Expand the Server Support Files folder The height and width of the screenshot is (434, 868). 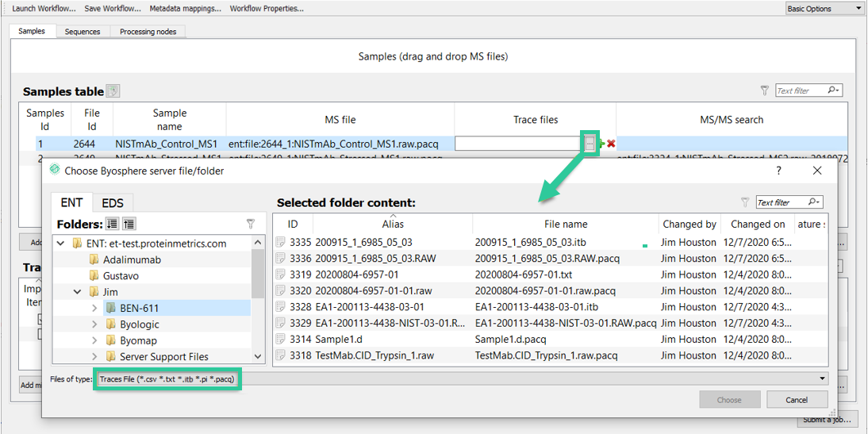click(94, 356)
